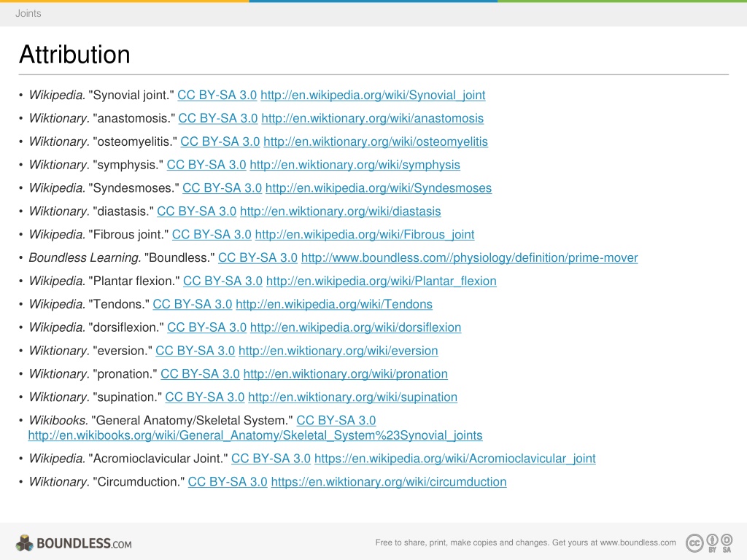
Task: Open the Plantar_flexion Wikipedia URL
Action: coord(381,281)
